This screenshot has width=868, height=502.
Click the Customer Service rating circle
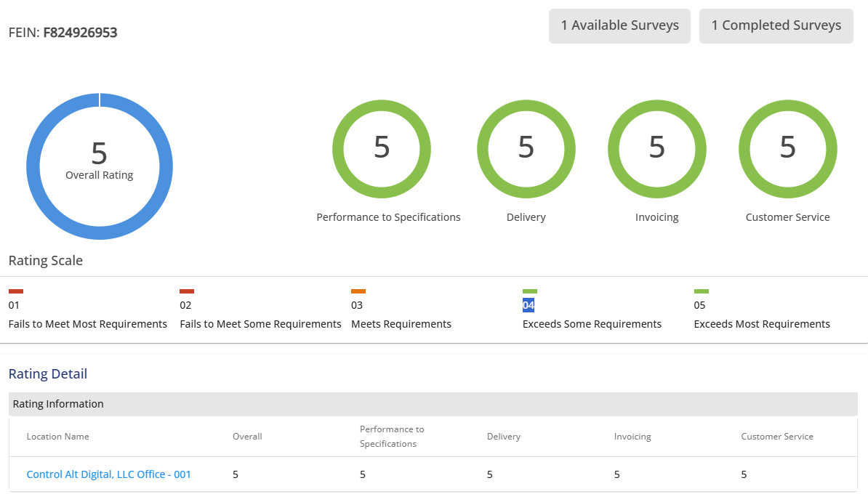coord(787,149)
